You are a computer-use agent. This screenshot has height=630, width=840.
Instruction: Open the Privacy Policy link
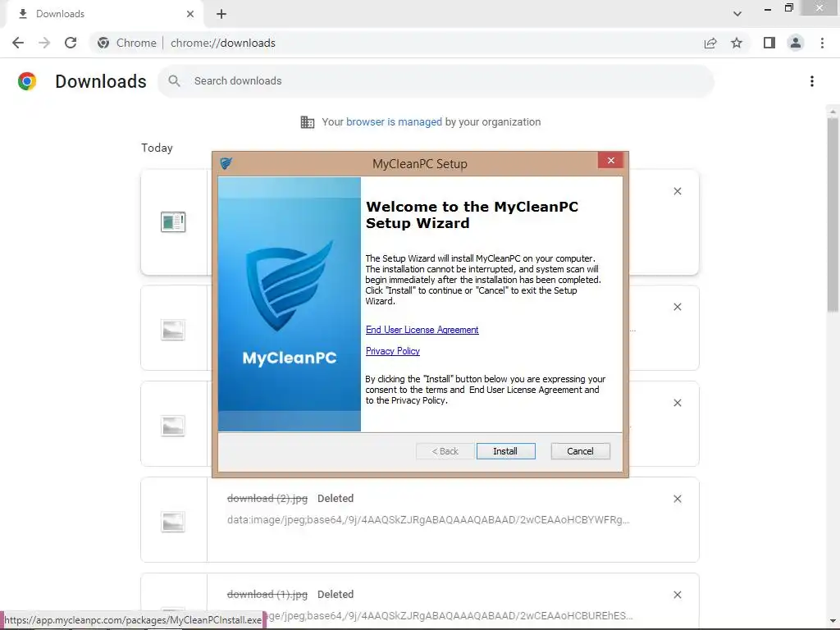point(392,351)
